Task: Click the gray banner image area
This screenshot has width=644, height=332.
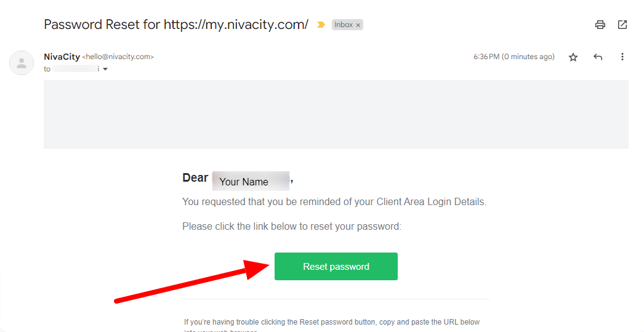Action: click(x=336, y=114)
